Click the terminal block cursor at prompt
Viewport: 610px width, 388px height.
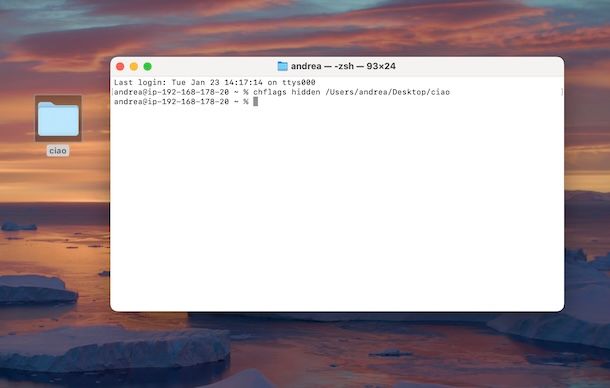pos(256,102)
